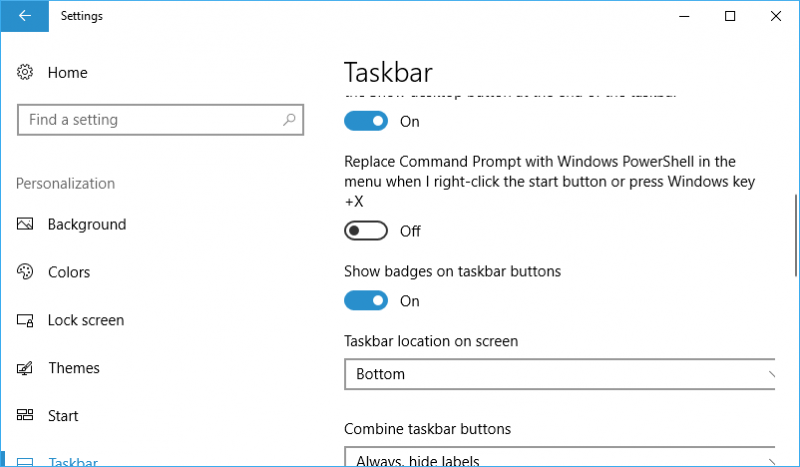
Task: Focus the Find a setting field
Action: click(x=160, y=120)
